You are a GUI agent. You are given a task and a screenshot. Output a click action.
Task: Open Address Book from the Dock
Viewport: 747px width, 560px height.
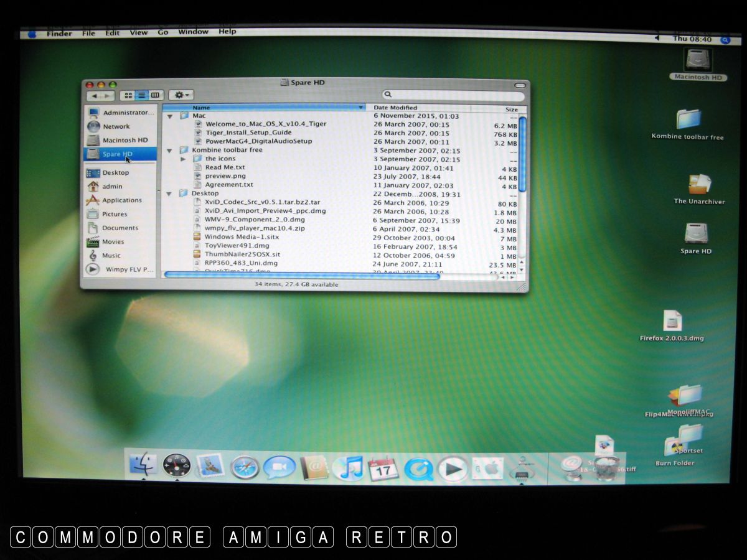pyautogui.click(x=314, y=468)
